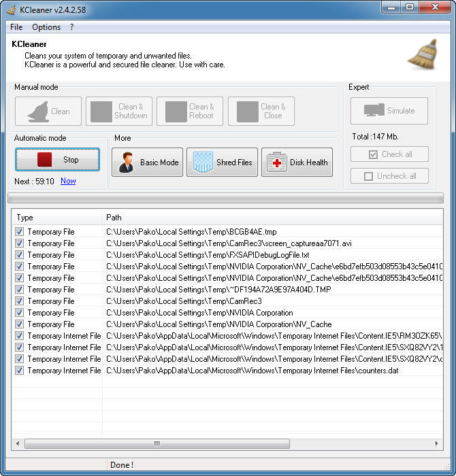Uncheck the Content.IE5\RM3OZK65 row
The height and width of the screenshot is (476, 456).
20,335
